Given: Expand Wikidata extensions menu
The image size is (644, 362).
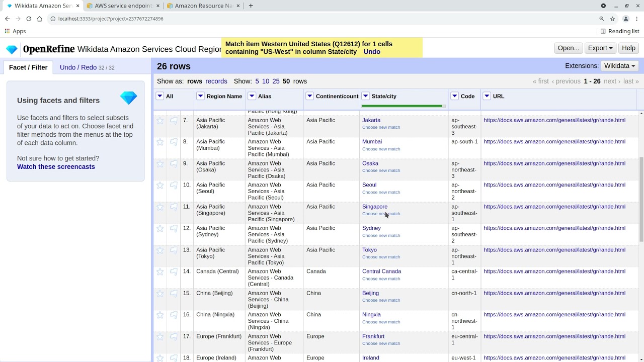Looking at the screenshot, I should (619, 66).
